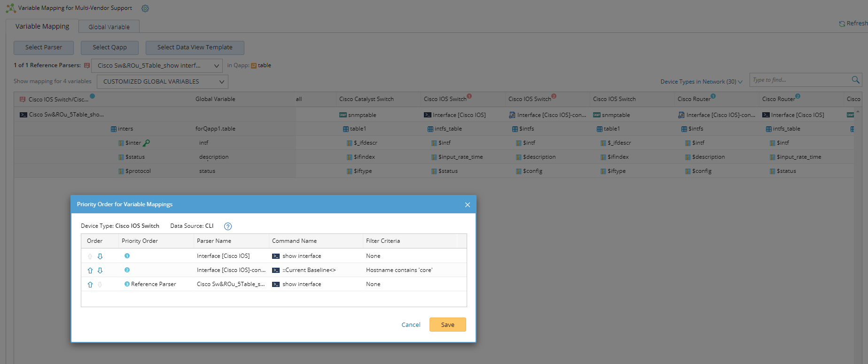
Task: Cancel the Priority Order dialog
Action: pos(411,325)
